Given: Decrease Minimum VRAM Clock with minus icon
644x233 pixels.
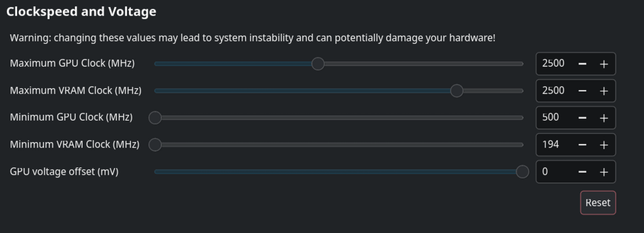Looking at the screenshot, I should pos(582,145).
